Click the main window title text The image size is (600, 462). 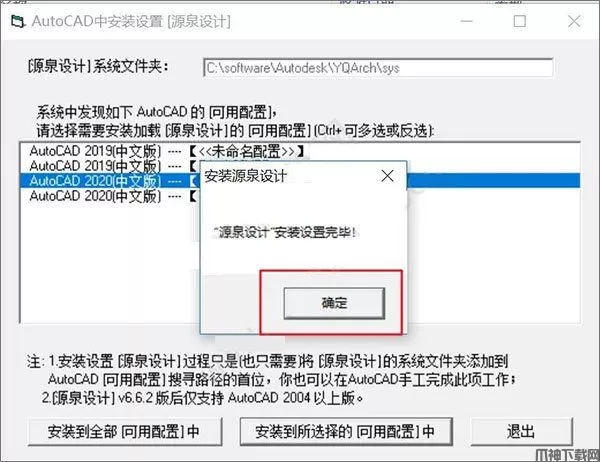pyautogui.click(x=131, y=21)
